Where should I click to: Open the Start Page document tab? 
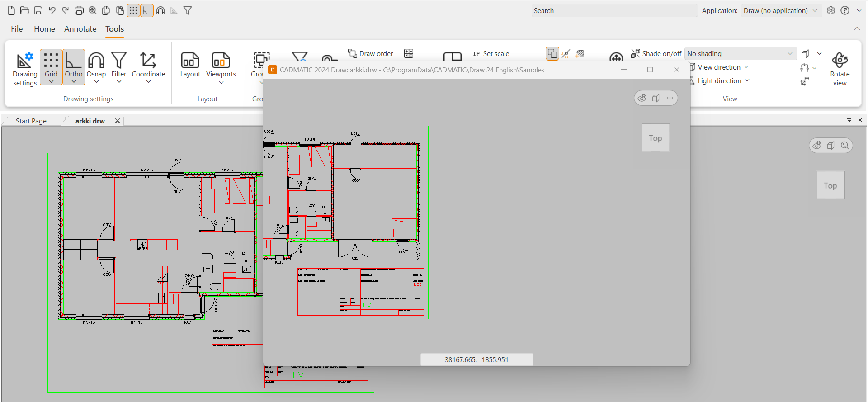tap(31, 121)
